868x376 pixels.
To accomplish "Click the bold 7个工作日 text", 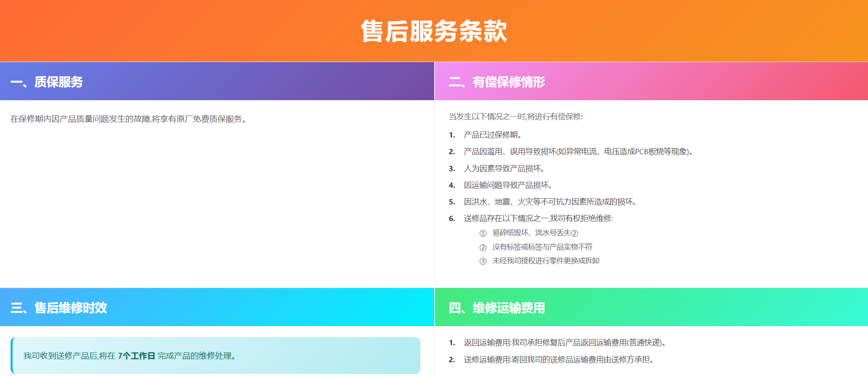I will coord(136,356).
